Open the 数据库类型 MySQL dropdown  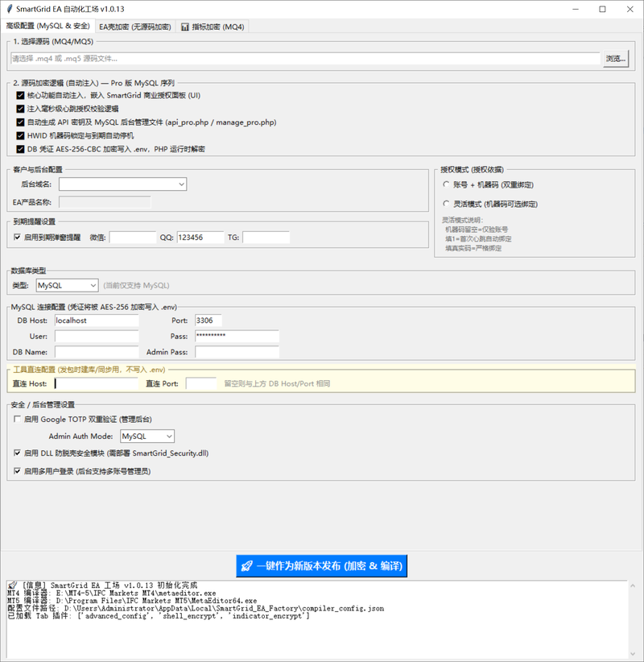(x=67, y=285)
